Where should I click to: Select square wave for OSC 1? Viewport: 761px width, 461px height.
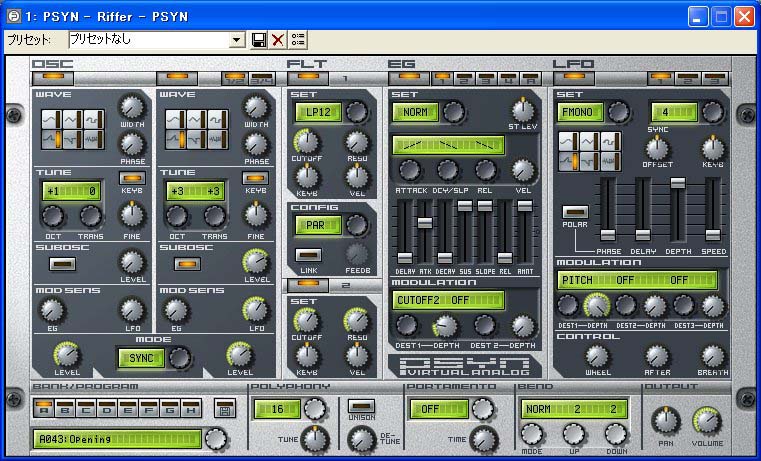coord(94,119)
